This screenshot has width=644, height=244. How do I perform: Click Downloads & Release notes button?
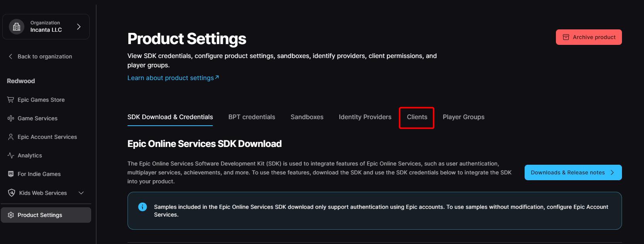(x=573, y=172)
